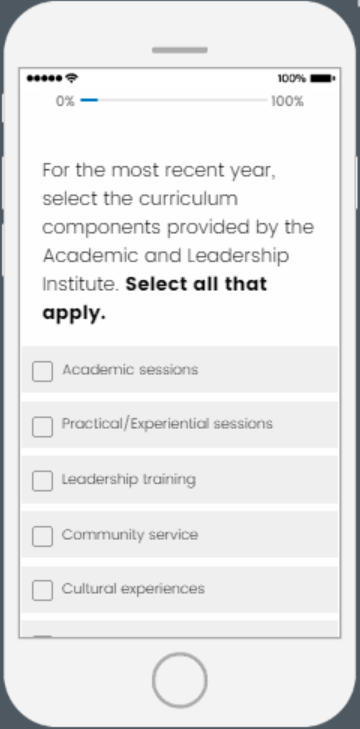Tick the Leadership training checkbox
360x729 pixels.
42,481
